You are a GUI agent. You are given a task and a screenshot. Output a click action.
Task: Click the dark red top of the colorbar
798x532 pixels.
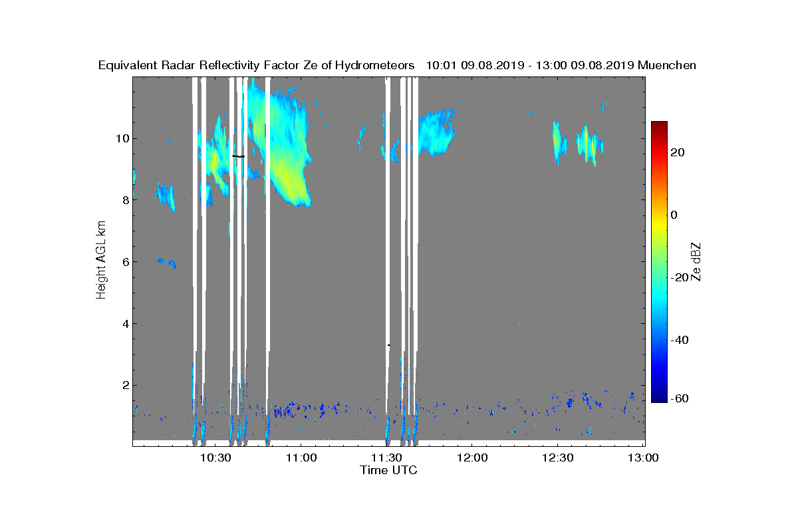click(659, 126)
